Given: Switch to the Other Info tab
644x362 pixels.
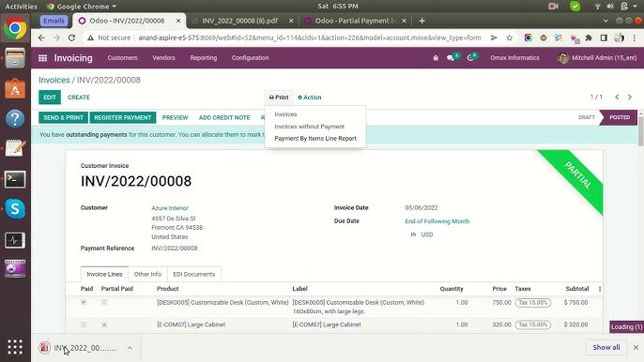Looking at the screenshot, I should pos(148,274).
